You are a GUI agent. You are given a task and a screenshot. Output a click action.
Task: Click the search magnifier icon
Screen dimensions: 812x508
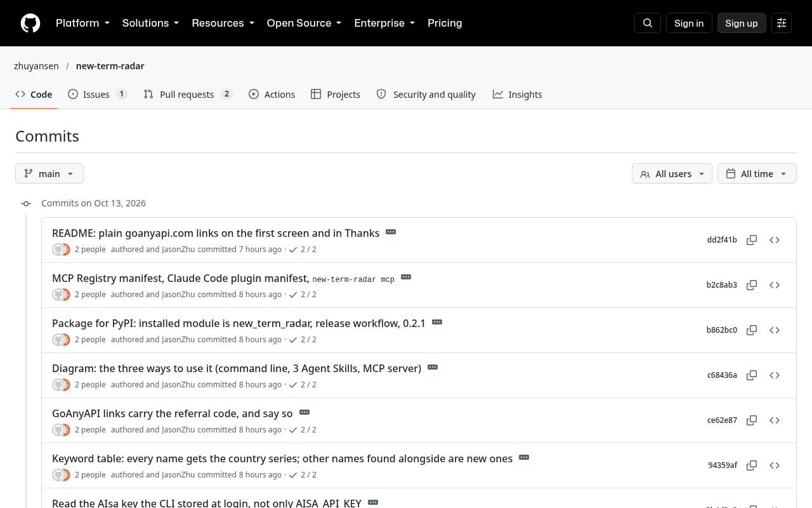[x=648, y=23]
